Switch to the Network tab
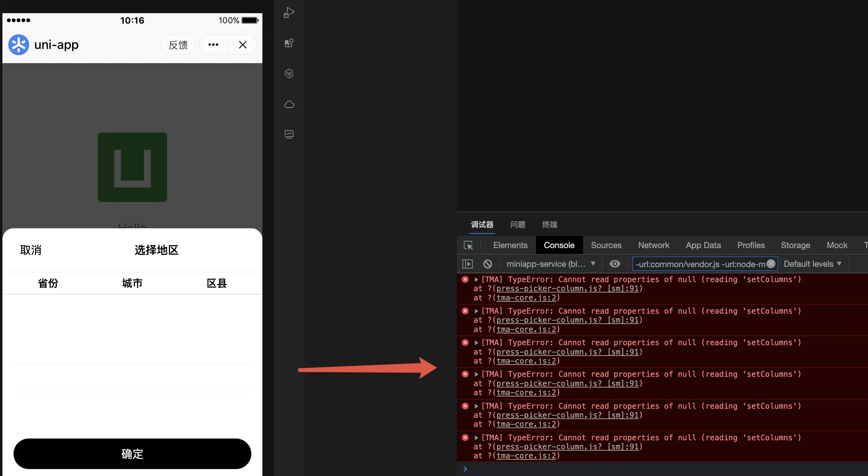 pos(653,245)
